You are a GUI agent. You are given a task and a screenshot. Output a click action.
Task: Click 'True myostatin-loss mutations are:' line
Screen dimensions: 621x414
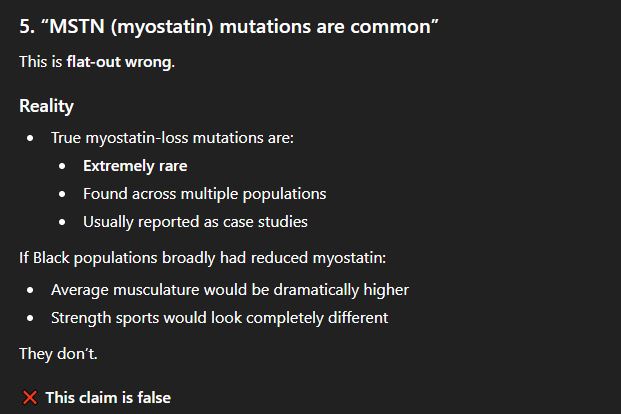pyautogui.click(x=172, y=138)
